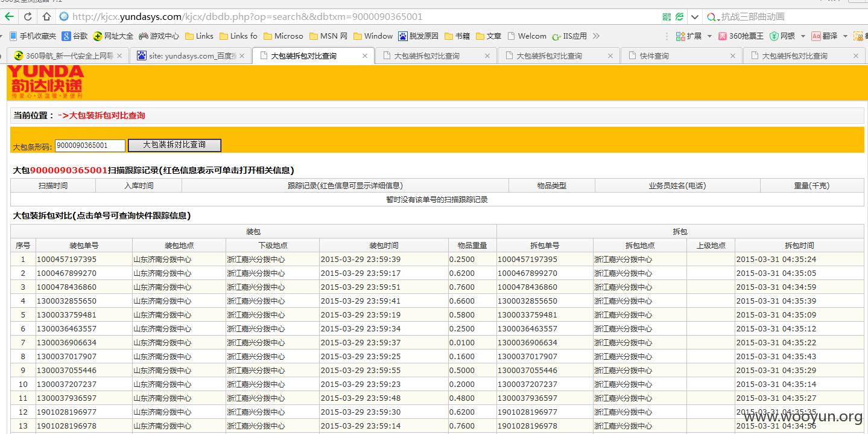
Task: Select 暂时没有该单号的扫描跟踪记录 message
Action: click(x=437, y=200)
